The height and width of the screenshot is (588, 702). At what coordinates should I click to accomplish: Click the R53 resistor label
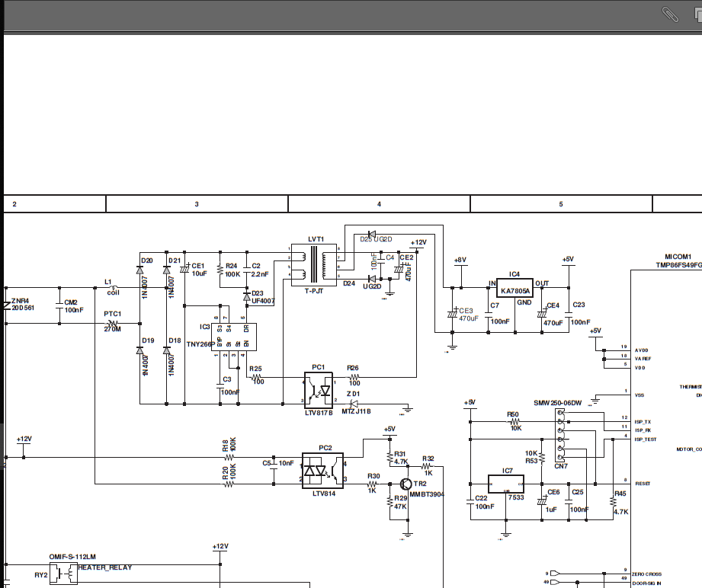pyautogui.click(x=531, y=461)
